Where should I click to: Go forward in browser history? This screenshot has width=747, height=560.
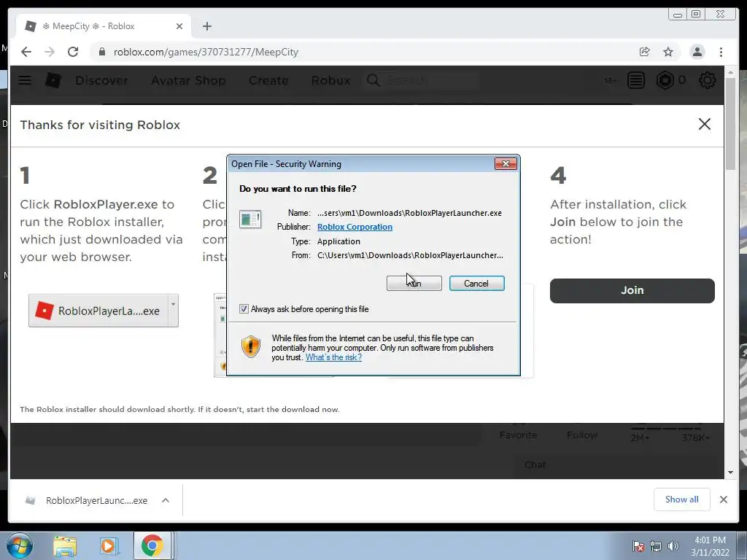pyautogui.click(x=50, y=52)
